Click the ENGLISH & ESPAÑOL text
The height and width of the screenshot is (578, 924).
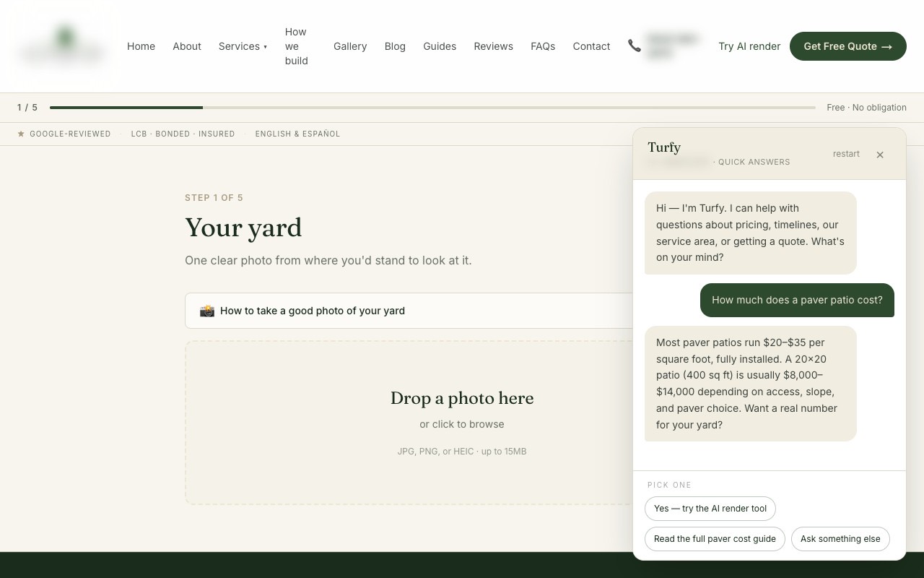coord(297,134)
